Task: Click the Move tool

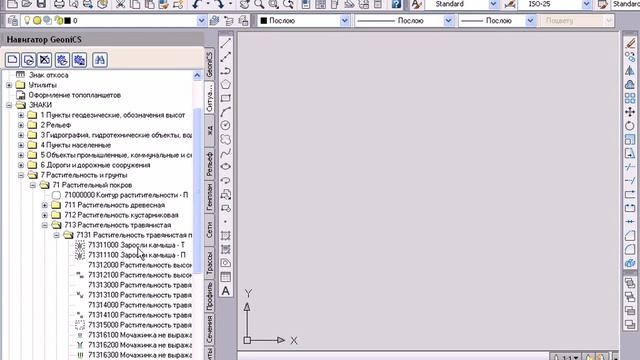Action: 630,112
